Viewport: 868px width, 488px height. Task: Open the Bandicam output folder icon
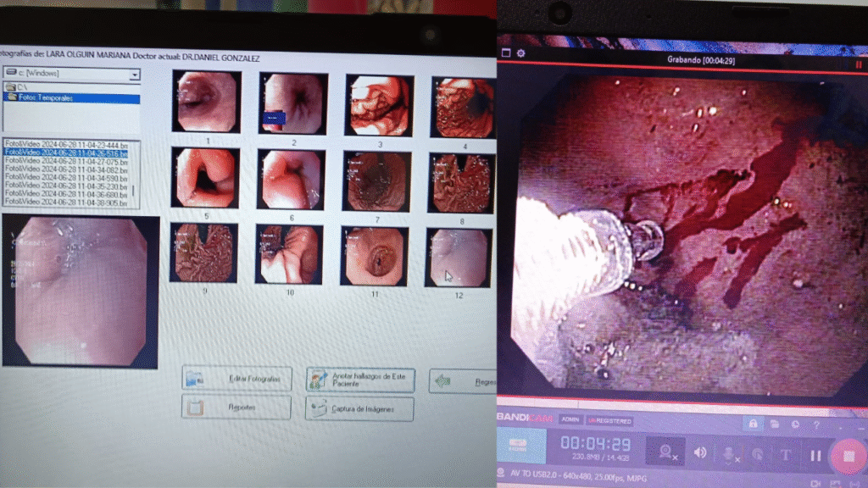(x=774, y=424)
